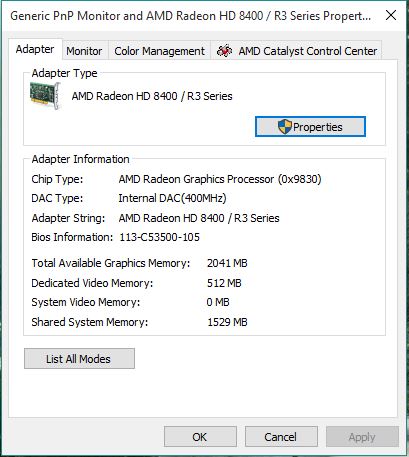Click the Dedicated Video Memory 512 MB value
Viewport: 409px width, 457px height.
(x=224, y=283)
